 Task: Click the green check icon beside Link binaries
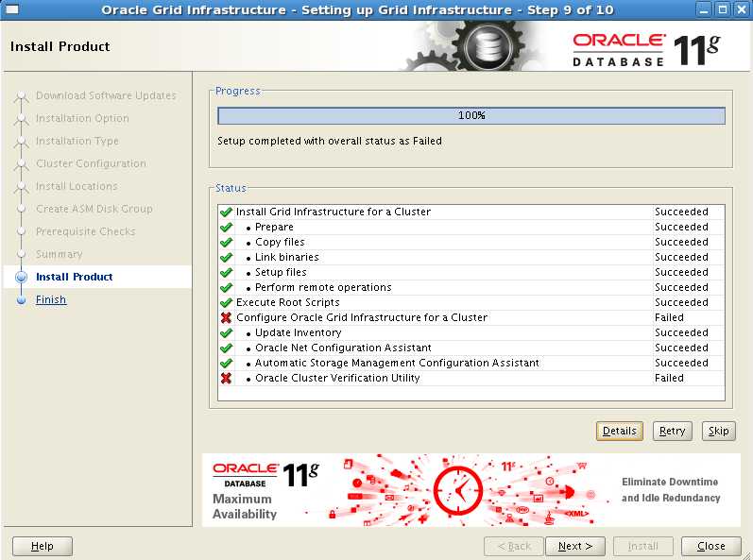pos(226,257)
